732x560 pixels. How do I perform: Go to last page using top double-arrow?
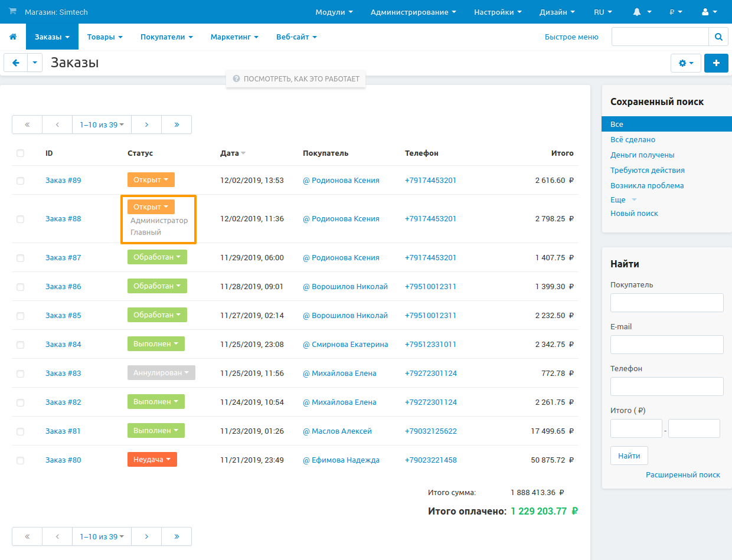coord(177,125)
